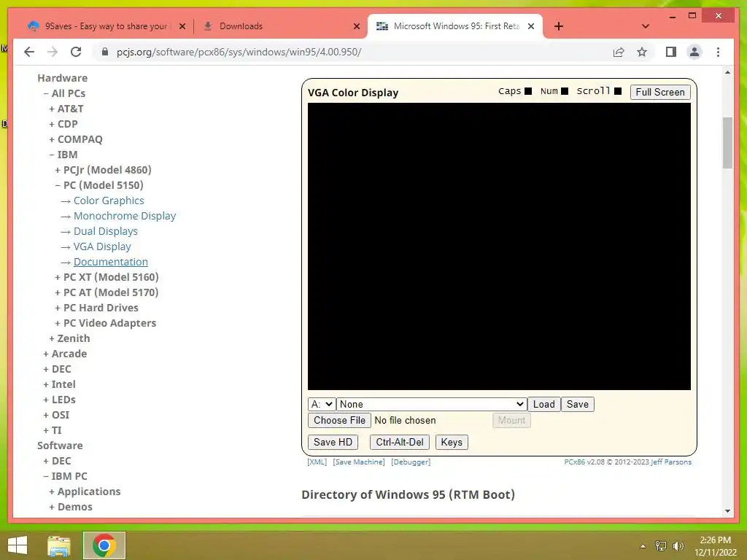Open the [Debugger] link
747x560 pixels.
click(x=411, y=462)
